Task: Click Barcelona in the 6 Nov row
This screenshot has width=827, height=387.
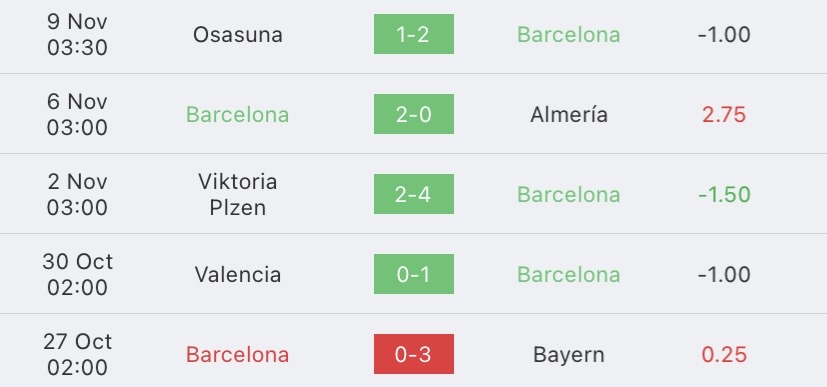Action: pyautogui.click(x=237, y=115)
